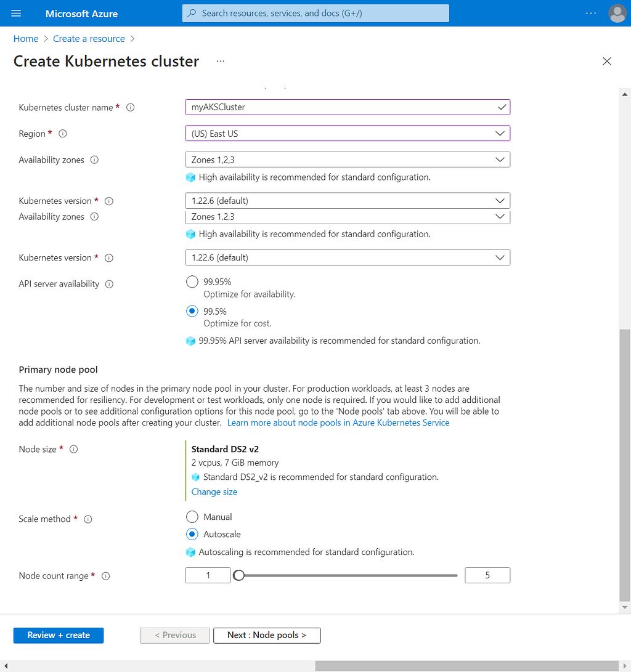This screenshot has height=672, width=631.
Task: Show info icon next to Scale method
Action: (x=88, y=519)
